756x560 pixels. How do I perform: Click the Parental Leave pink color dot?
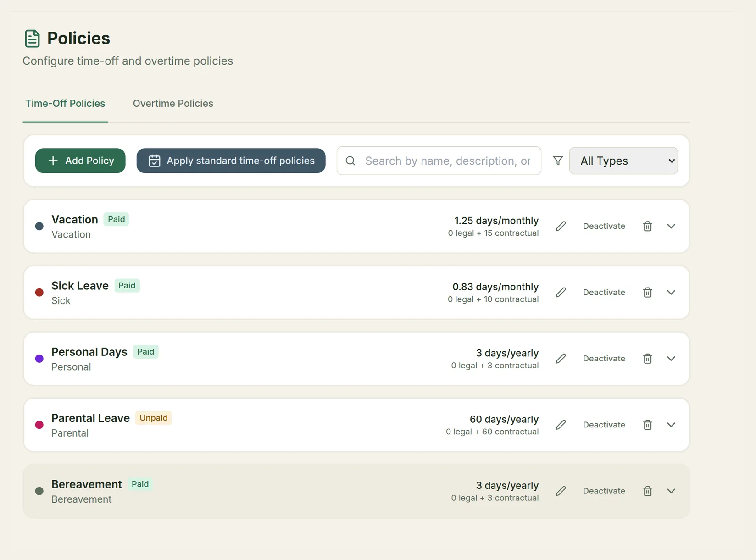(x=39, y=425)
